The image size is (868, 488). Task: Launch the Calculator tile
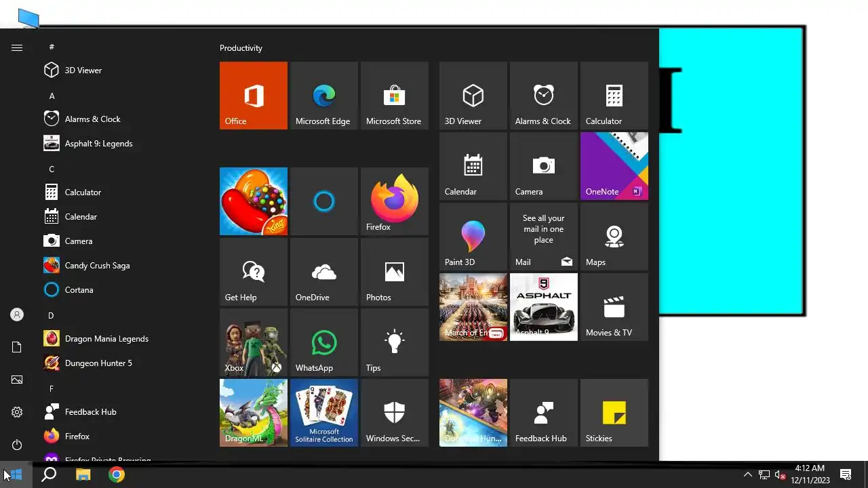click(614, 96)
